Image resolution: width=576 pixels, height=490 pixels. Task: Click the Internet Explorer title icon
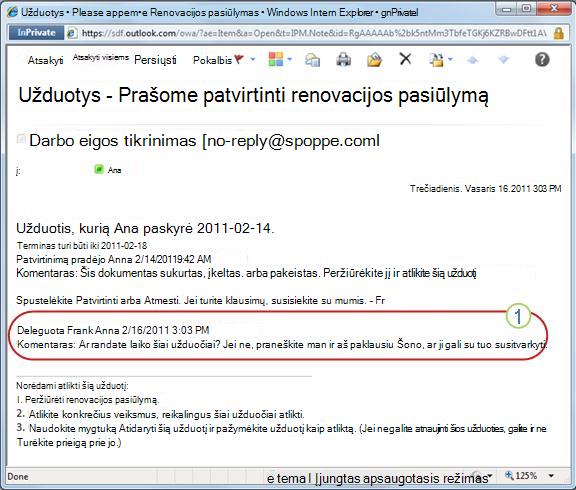[12, 11]
